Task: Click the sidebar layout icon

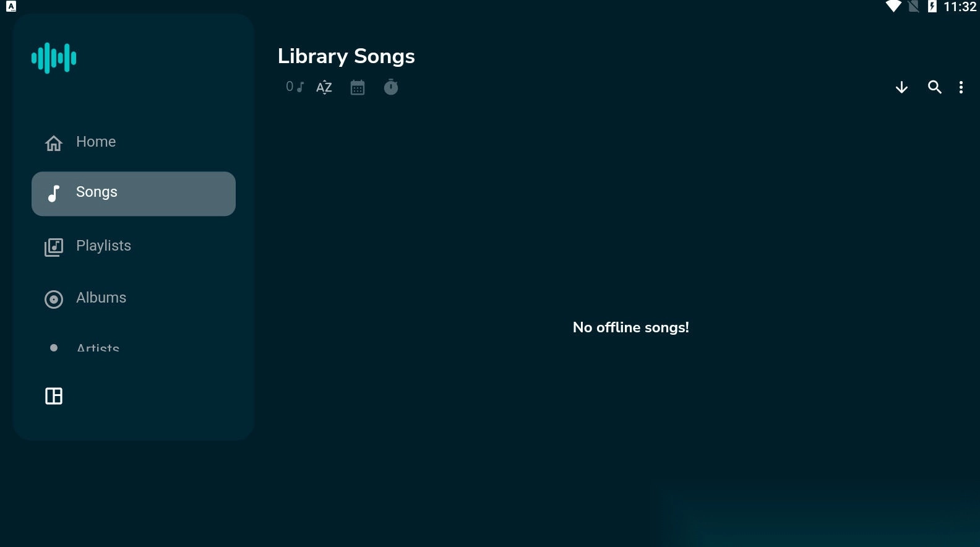Action: click(54, 396)
